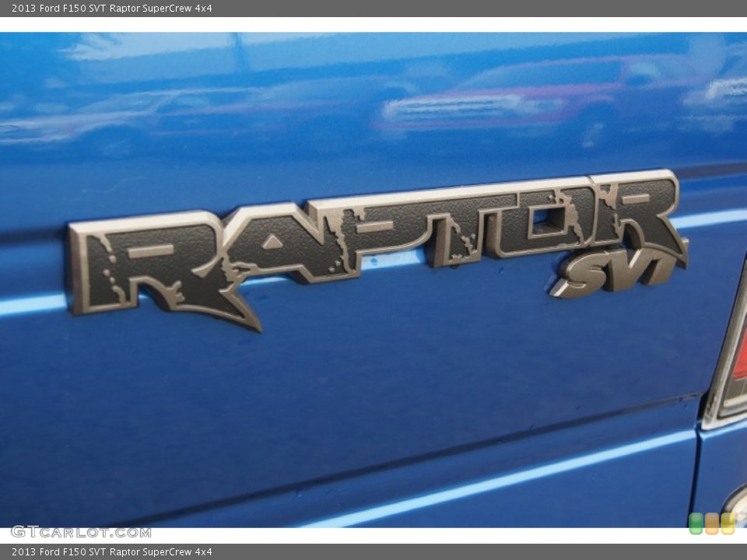The width and height of the screenshot is (747, 560).
Task: Click the top caption '2013 Ford F150 SVT Raptor SuperCrew 4x4'
Action: 112,8
